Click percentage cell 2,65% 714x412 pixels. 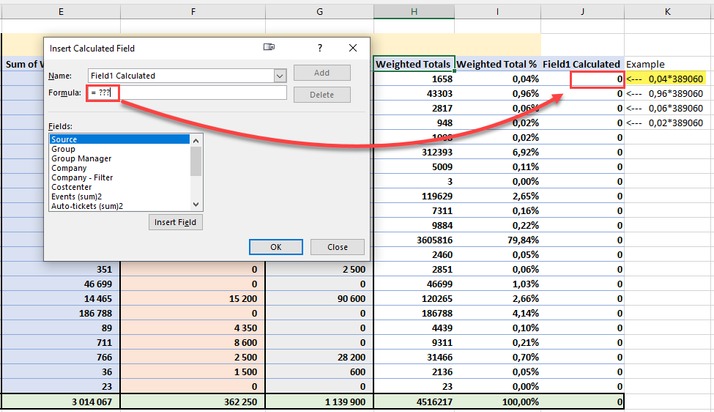click(x=498, y=196)
